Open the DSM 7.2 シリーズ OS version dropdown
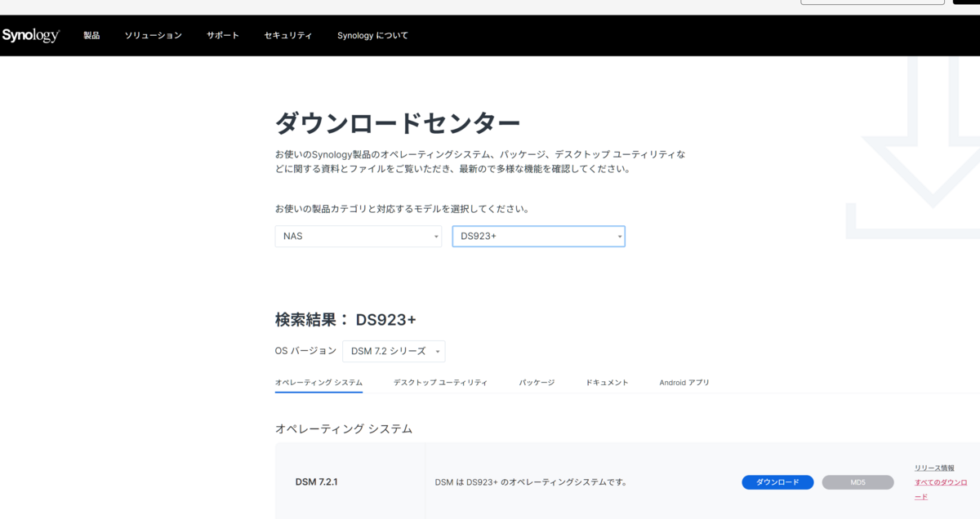 [394, 351]
